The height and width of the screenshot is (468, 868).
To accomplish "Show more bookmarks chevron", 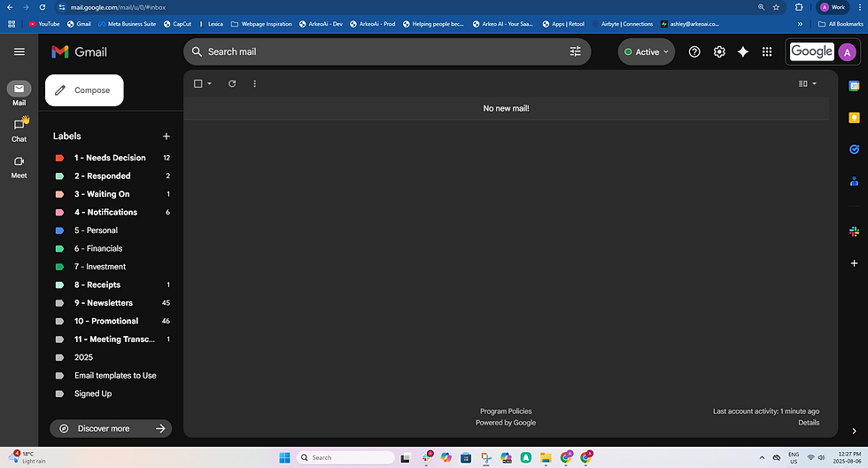I will [x=800, y=24].
